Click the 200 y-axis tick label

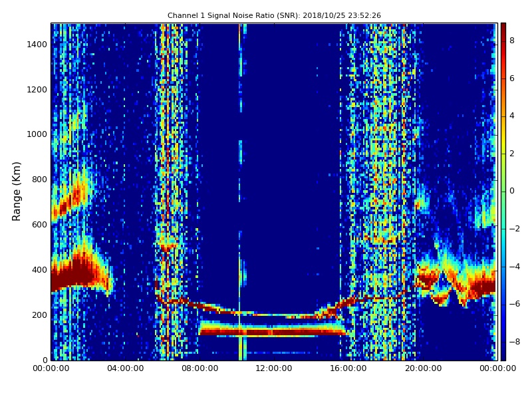39,315
